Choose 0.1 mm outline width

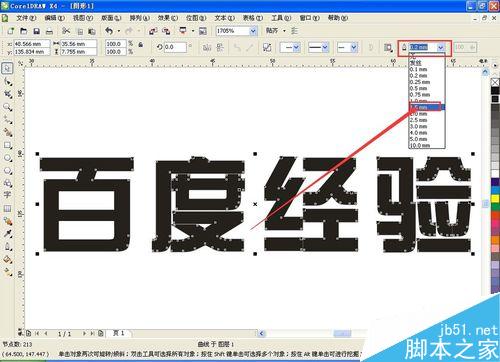427,69
